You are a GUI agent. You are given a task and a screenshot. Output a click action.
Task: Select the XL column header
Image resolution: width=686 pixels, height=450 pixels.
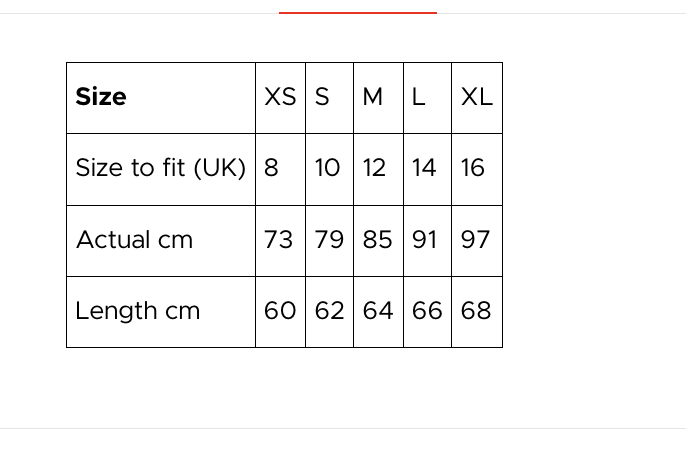pos(476,97)
